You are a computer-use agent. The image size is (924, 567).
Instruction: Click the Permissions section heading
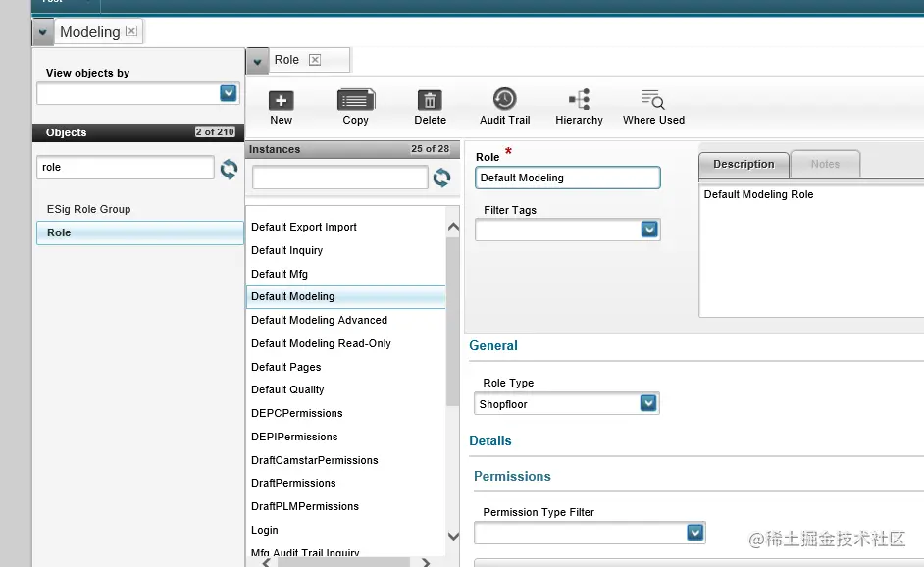coord(512,476)
